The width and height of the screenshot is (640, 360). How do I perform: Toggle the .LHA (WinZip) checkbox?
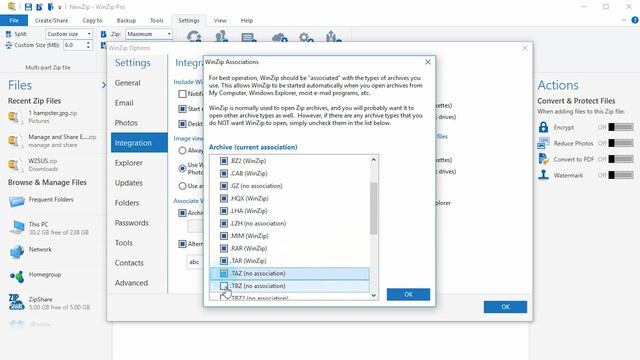click(x=224, y=211)
